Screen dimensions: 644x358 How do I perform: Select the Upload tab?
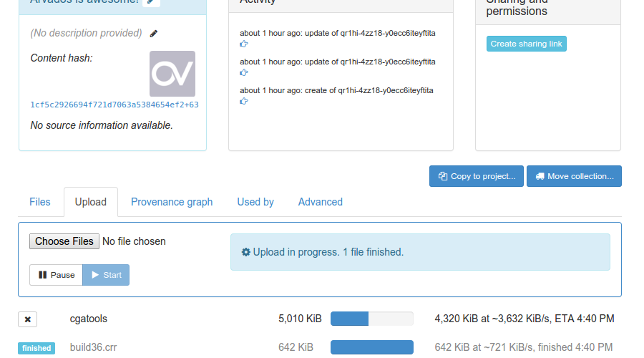[91, 202]
